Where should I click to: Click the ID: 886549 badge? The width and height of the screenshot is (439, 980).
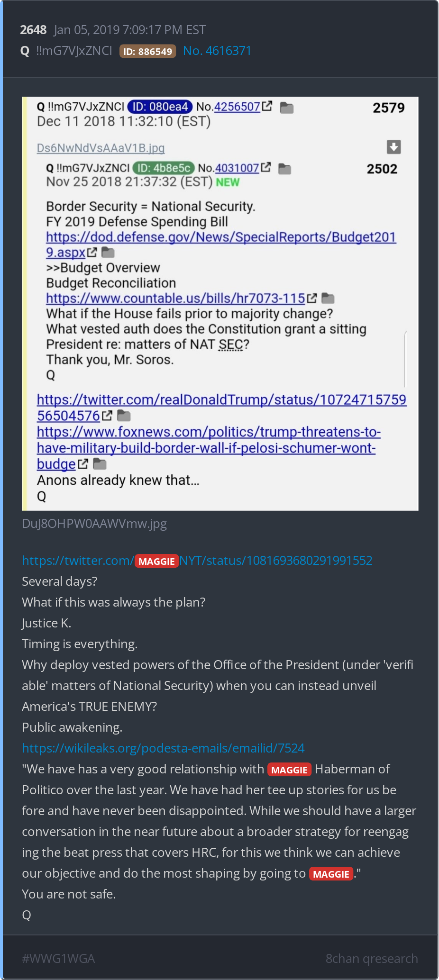(x=147, y=51)
